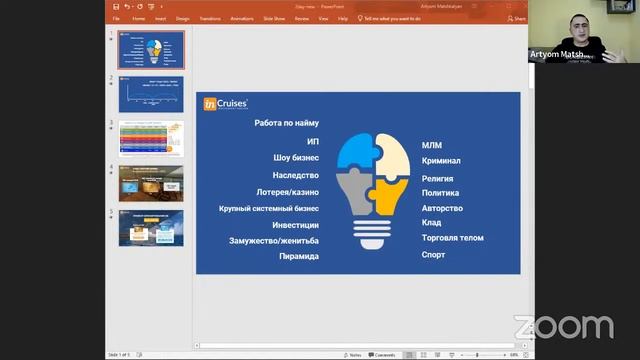Click Start From Beginning presentation icon

(151, 7)
